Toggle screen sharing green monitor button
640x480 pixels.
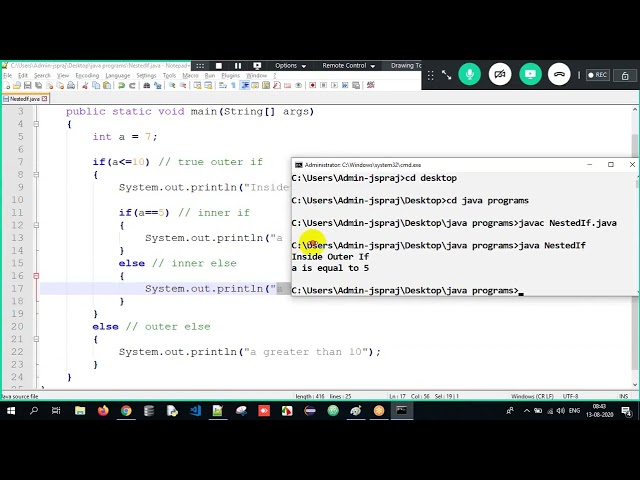click(530, 74)
